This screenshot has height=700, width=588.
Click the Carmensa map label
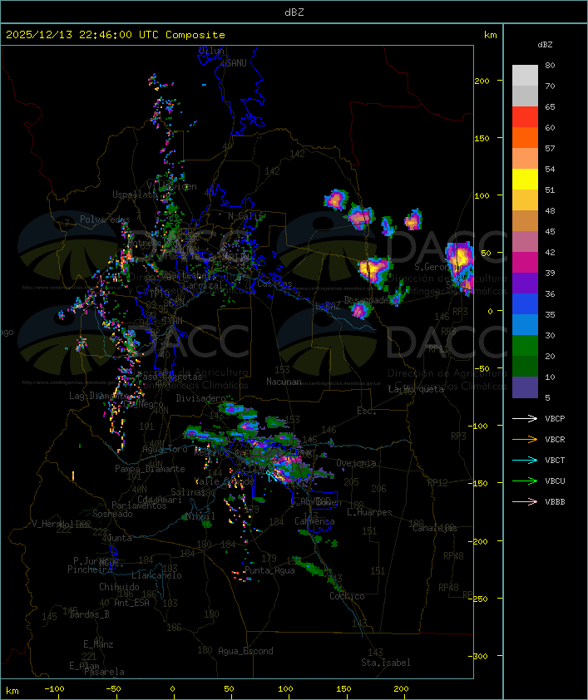tap(314, 521)
